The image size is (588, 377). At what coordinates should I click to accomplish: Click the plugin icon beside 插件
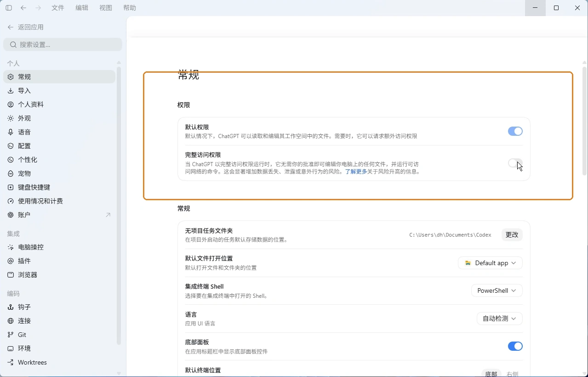11,261
